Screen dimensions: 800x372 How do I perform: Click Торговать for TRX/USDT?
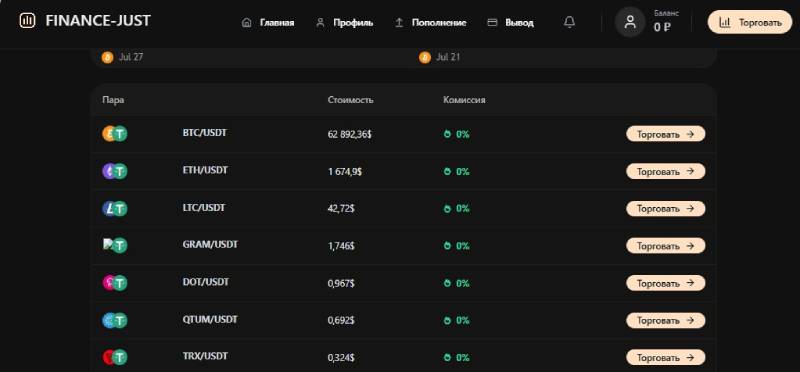665,357
